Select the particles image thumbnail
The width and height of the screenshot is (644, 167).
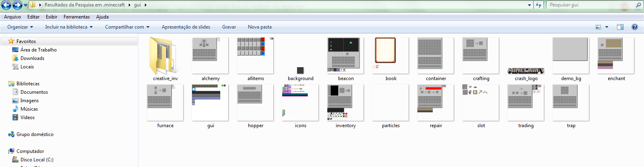[391, 103]
